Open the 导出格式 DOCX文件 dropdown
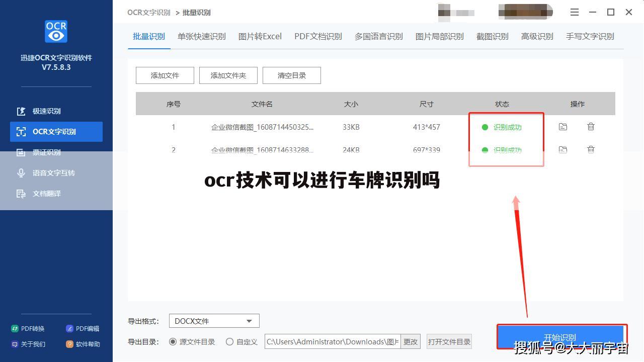This screenshot has width=644, height=362. pos(214,321)
